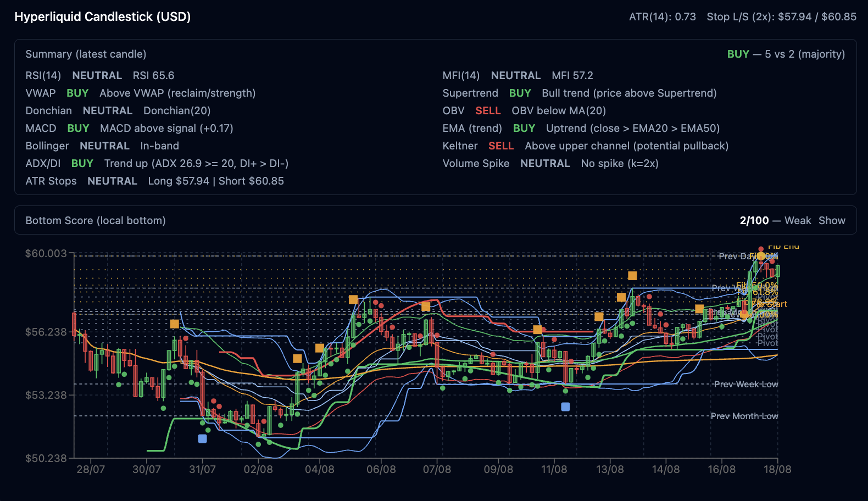Viewport: 868px width, 501px height.
Task: Click the Donchian(20) description text
Action: coord(177,110)
